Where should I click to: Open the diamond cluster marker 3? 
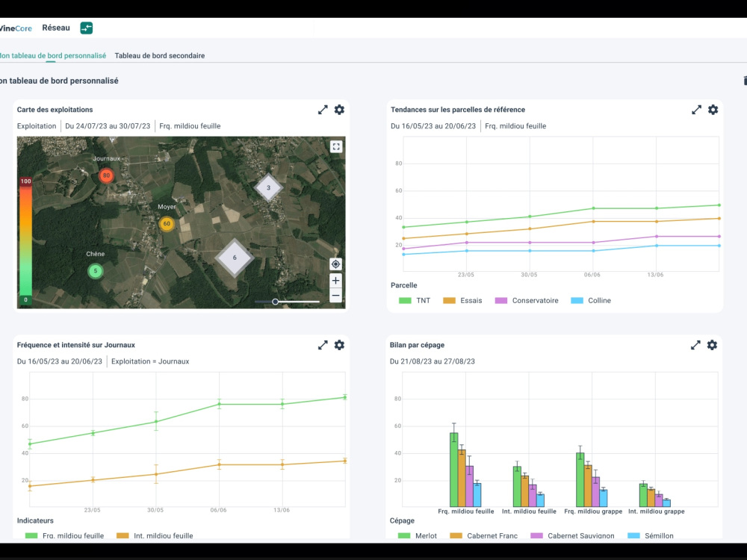click(x=268, y=187)
